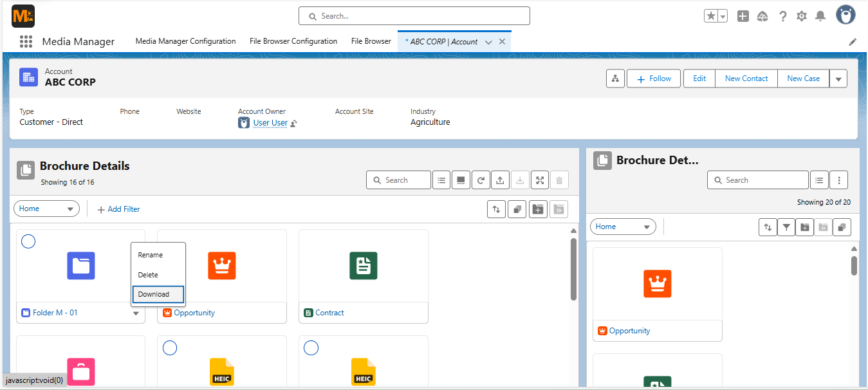
Task: Open Opportunity link in right panel
Action: click(629, 331)
